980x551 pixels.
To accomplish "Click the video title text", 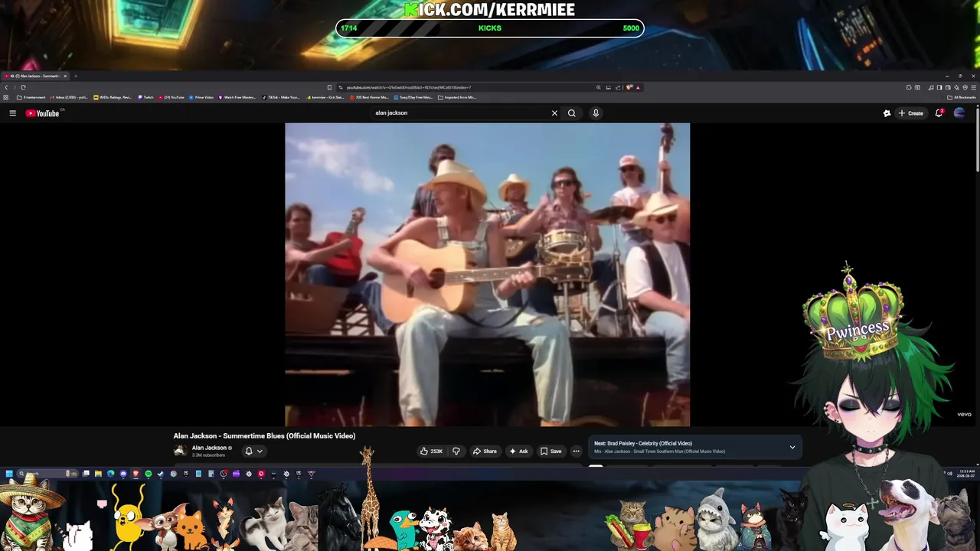I will coord(264,435).
